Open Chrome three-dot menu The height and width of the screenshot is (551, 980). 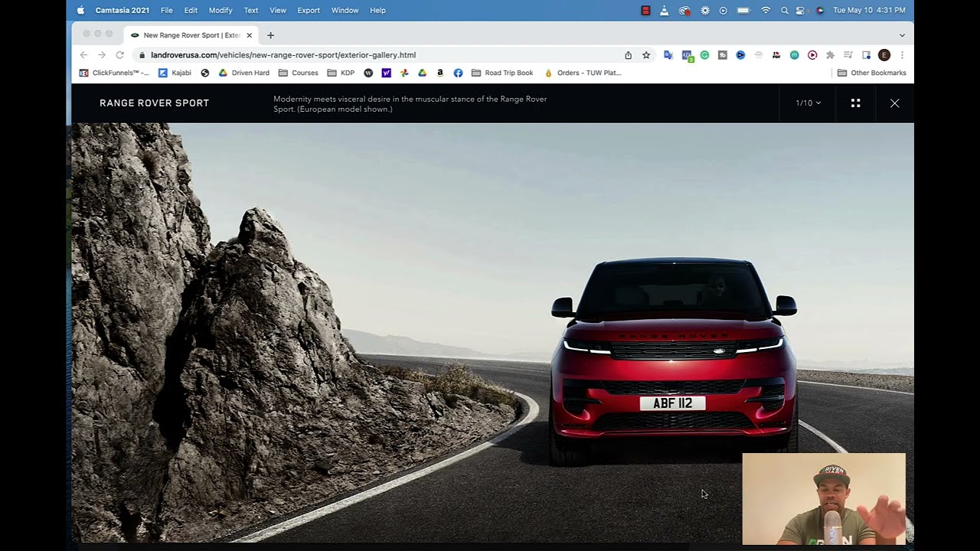(x=902, y=55)
